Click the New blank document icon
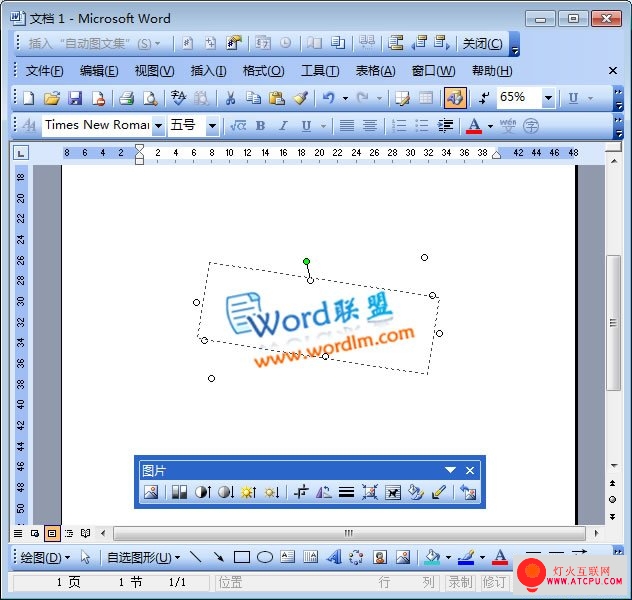This screenshot has height=600, width=632. pyautogui.click(x=29, y=98)
